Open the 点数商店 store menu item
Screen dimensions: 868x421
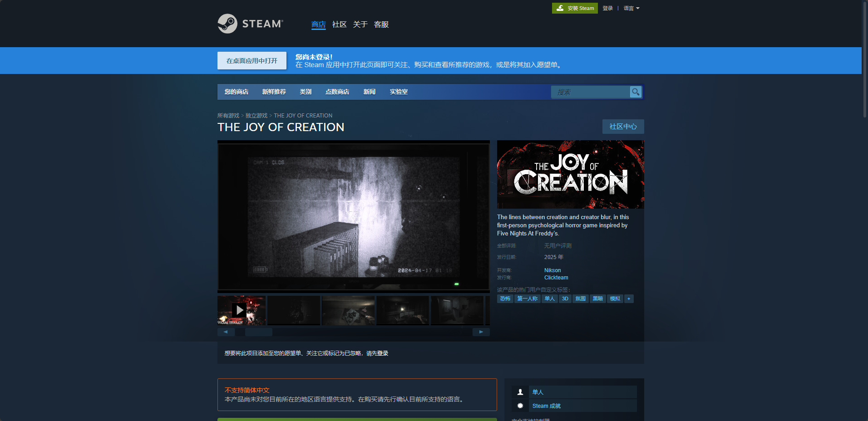337,92
